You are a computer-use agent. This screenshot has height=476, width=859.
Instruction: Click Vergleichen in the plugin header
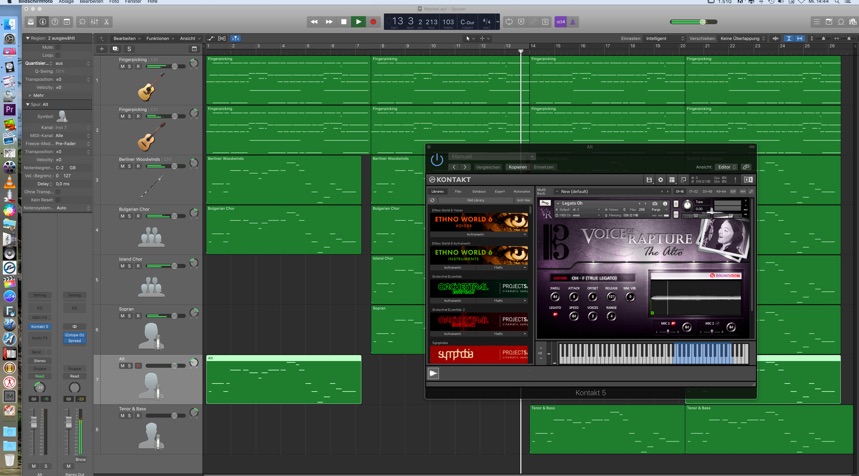click(488, 167)
